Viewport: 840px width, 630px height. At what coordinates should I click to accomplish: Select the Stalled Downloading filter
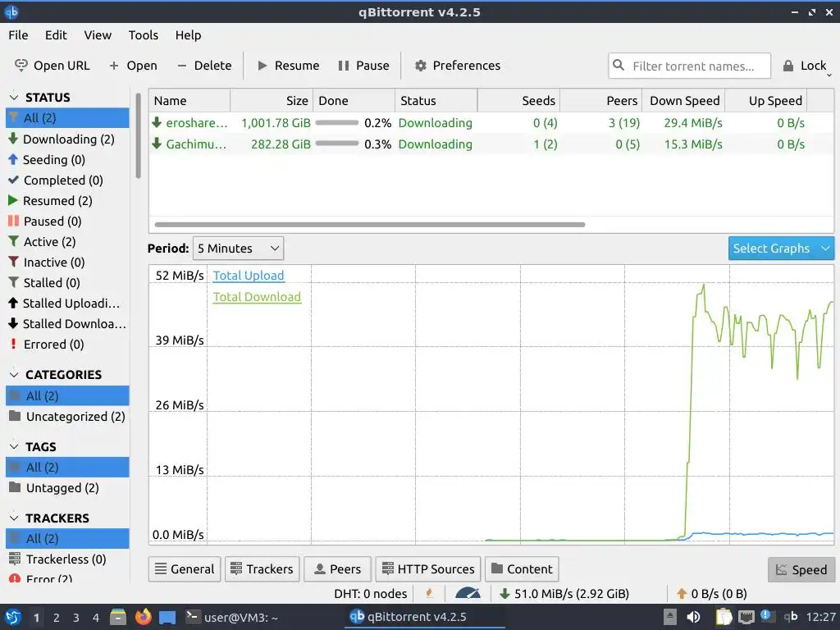(67, 323)
